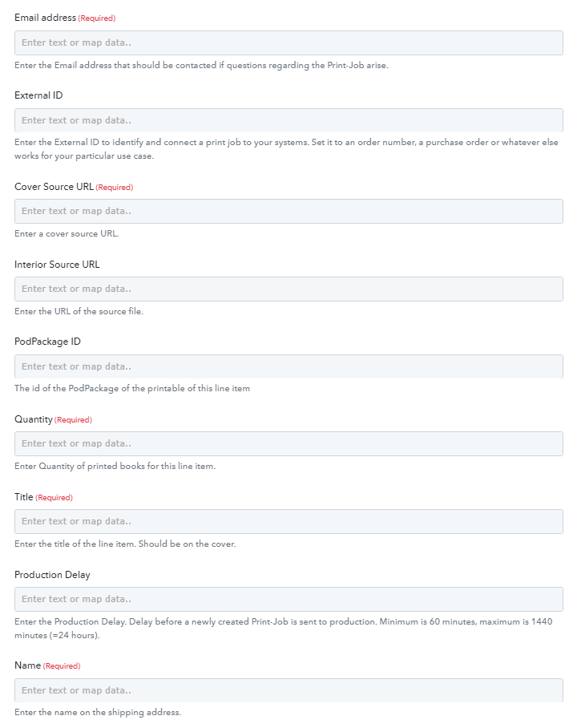The height and width of the screenshot is (728, 577).
Task: Click the Production Delay help text
Action: click(283, 628)
